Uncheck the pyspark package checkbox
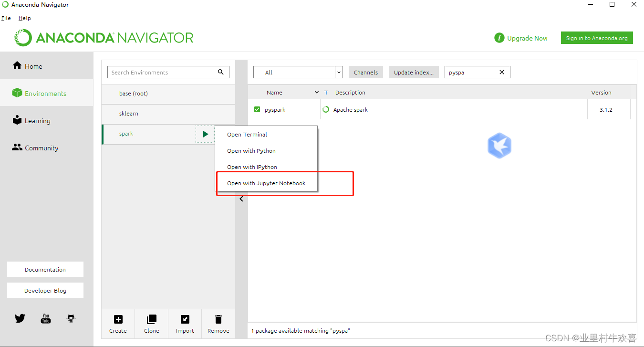 257,110
